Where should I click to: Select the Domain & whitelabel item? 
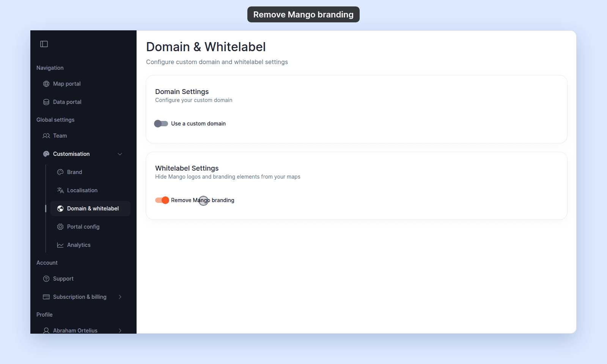[90, 209]
